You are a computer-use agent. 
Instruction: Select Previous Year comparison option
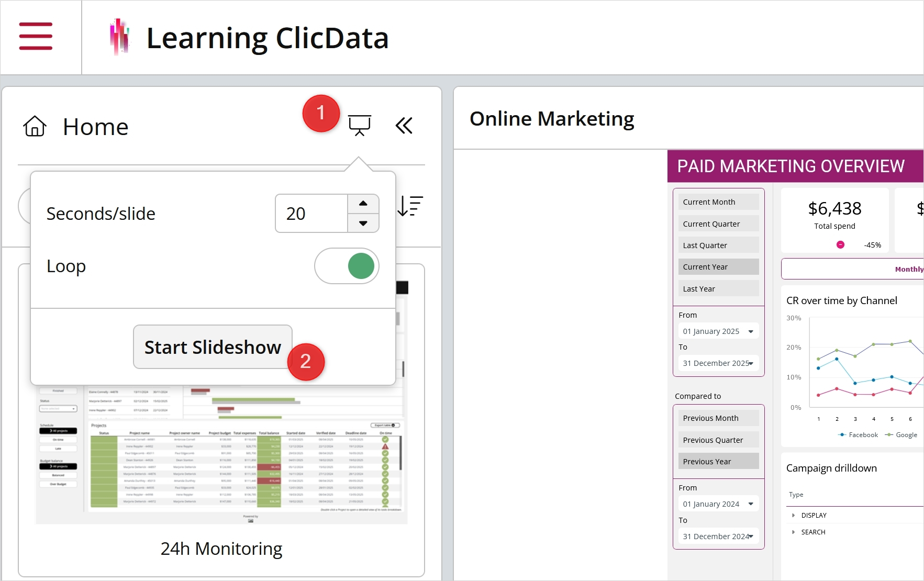tap(718, 461)
